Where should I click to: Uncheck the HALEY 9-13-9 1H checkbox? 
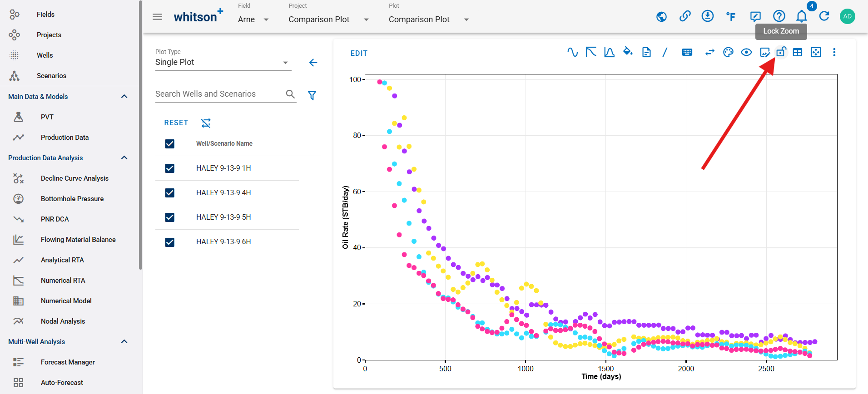170,168
